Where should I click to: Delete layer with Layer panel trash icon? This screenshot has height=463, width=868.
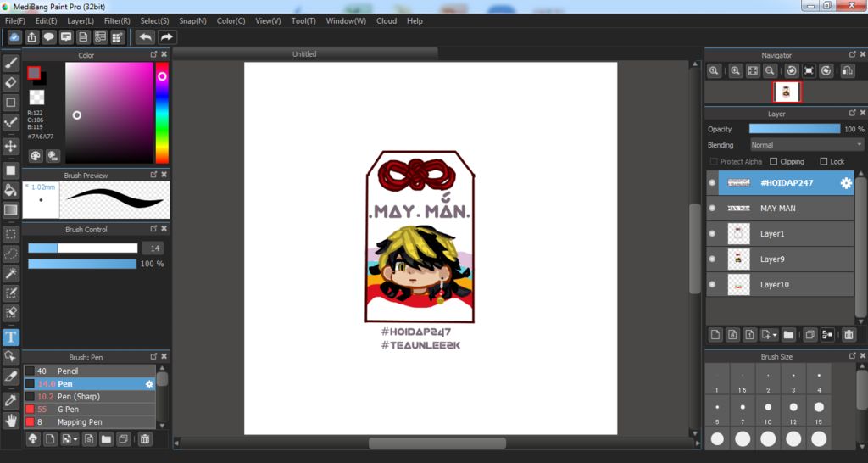849,334
